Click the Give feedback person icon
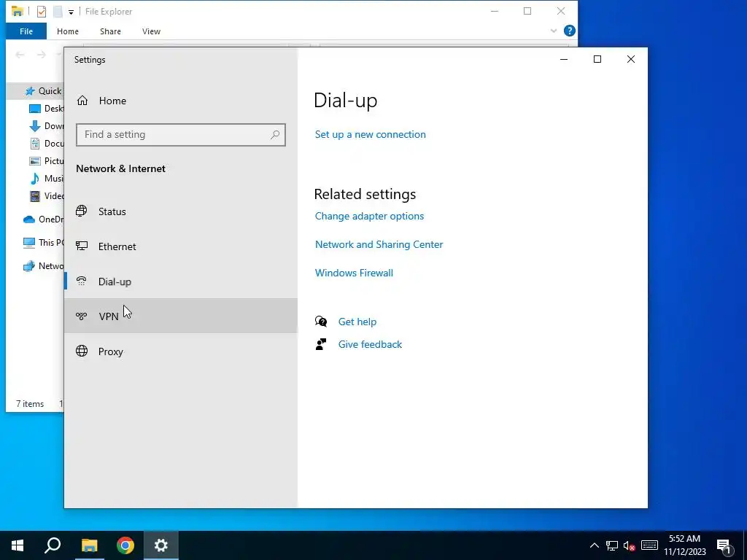This screenshot has width=747, height=560. pos(321,344)
